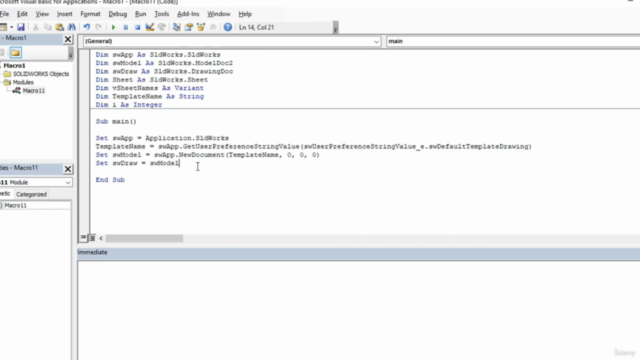640x360 pixels.
Task: Open the Window menu
Action: click(219, 14)
